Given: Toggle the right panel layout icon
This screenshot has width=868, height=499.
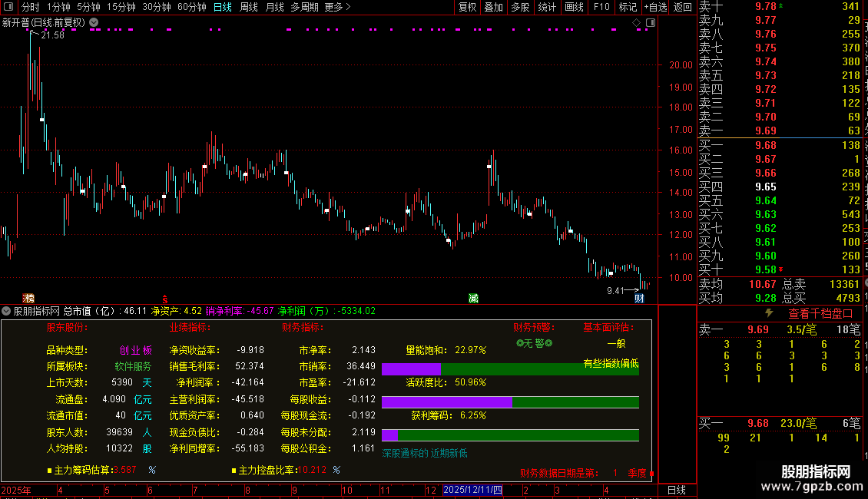Looking at the screenshot, I should 651,23.
